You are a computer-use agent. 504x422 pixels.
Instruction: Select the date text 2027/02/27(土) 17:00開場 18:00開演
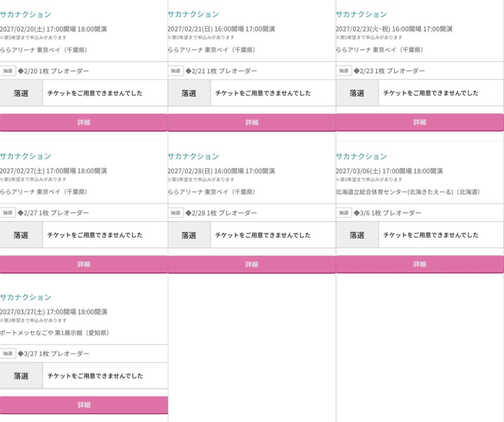(53, 171)
